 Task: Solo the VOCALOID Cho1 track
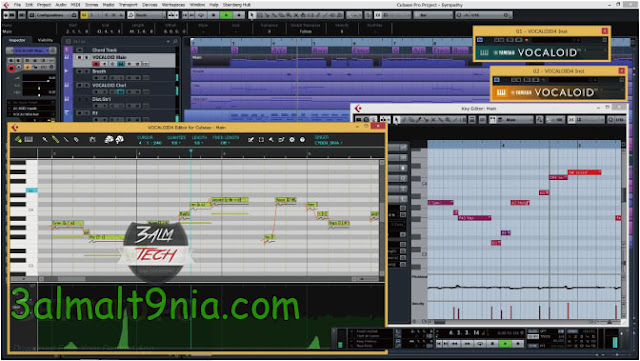[87, 85]
